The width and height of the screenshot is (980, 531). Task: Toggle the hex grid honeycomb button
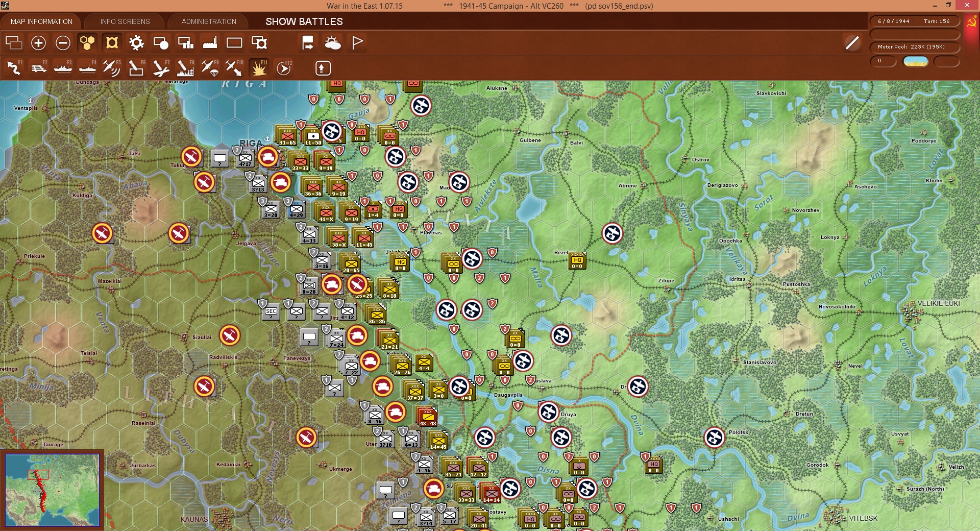point(87,43)
